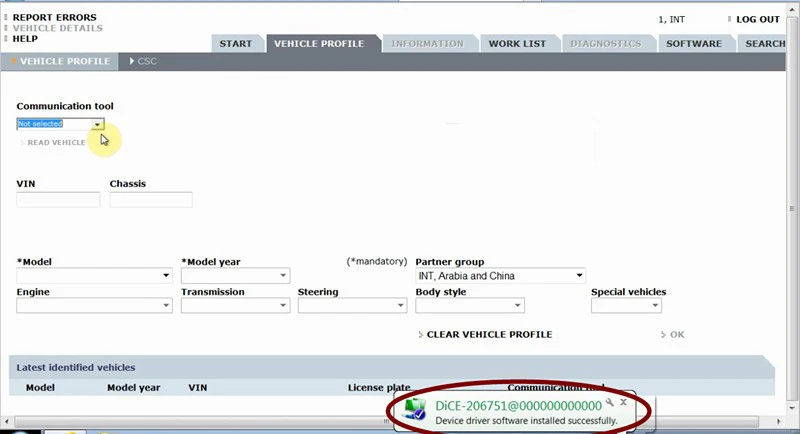The height and width of the screenshot is (434, 800).
Task: Expand the Model dropdown
Action: [x=94, y=275]
